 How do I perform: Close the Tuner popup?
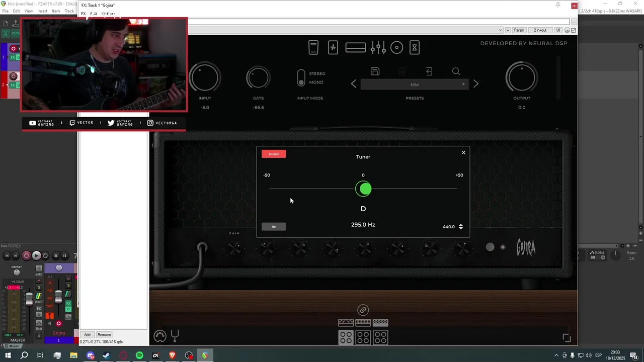pos(463,152)
